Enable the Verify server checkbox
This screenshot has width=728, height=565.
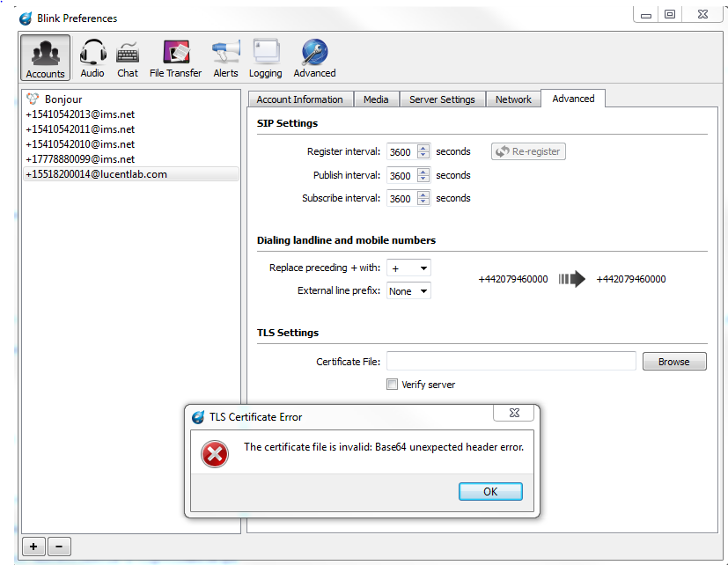(x=393, y=385)
